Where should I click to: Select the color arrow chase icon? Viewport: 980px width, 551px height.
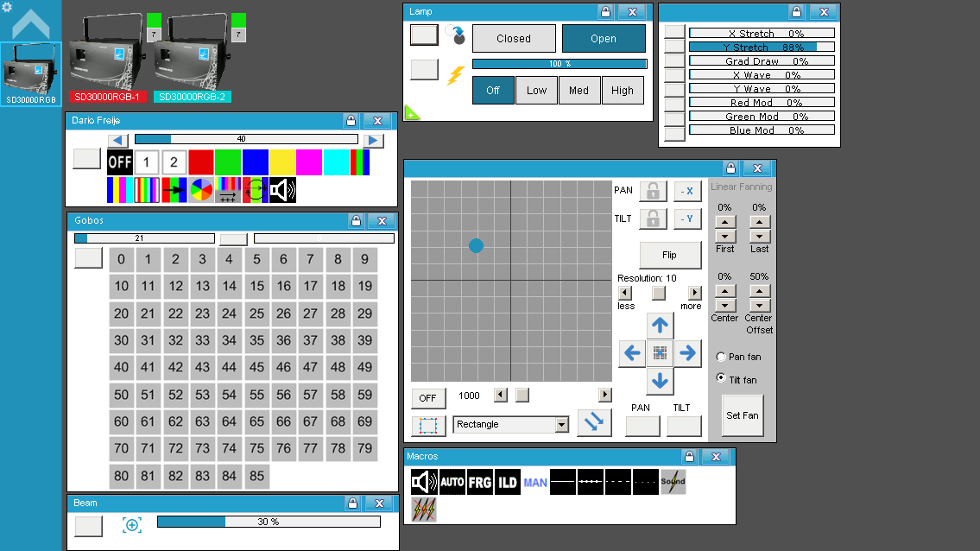[174, 190]
